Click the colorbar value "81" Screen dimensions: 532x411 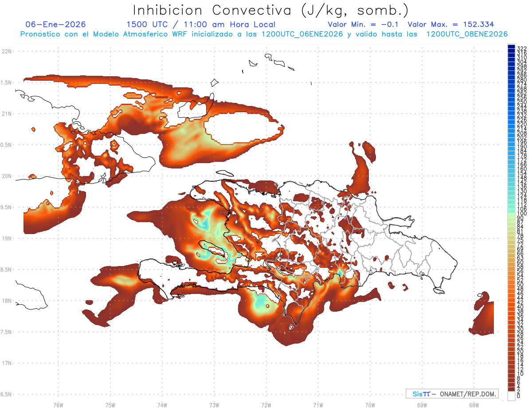(520, 231)
